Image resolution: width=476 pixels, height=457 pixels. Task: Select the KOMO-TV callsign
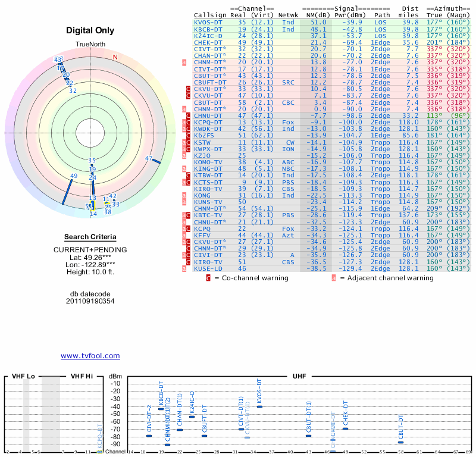208,162
